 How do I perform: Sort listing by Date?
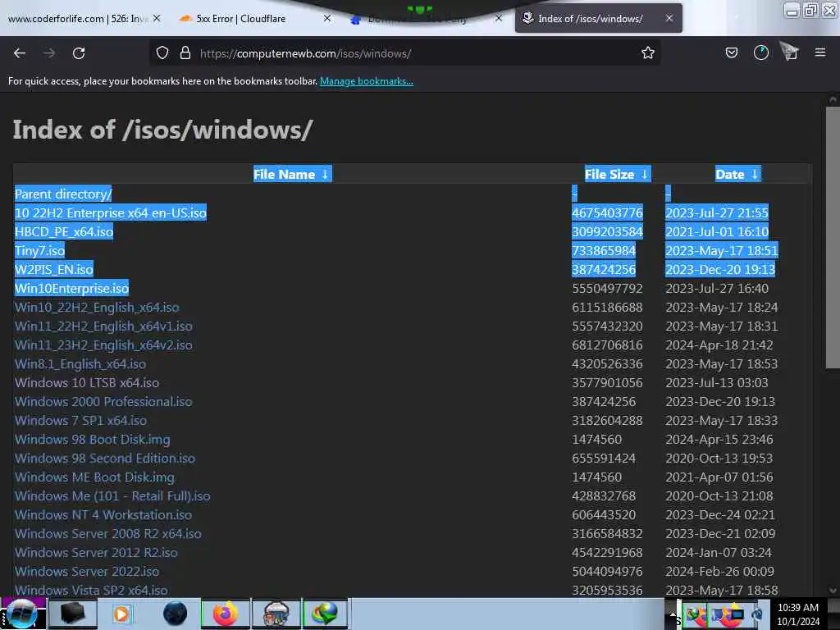click(737, 174)
